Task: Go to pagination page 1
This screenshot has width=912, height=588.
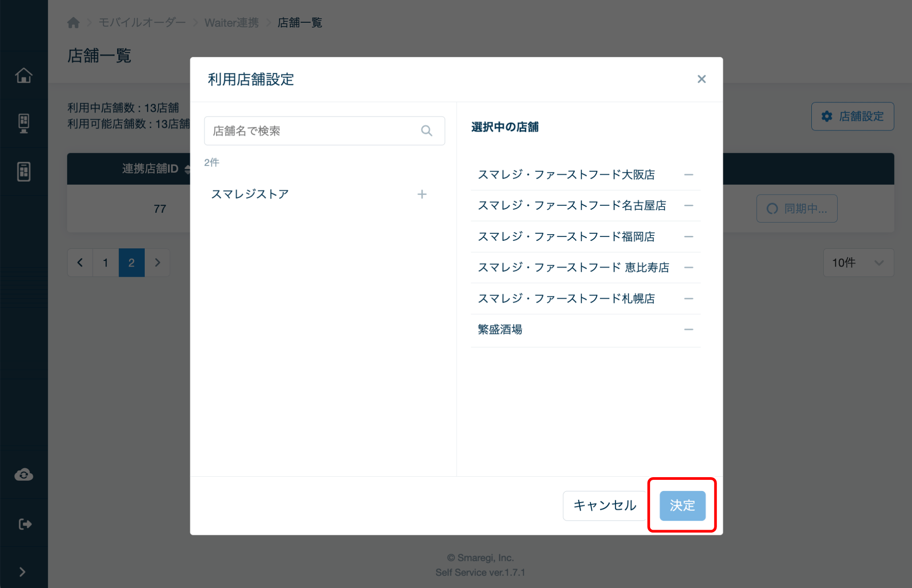Action: [106, 263]
